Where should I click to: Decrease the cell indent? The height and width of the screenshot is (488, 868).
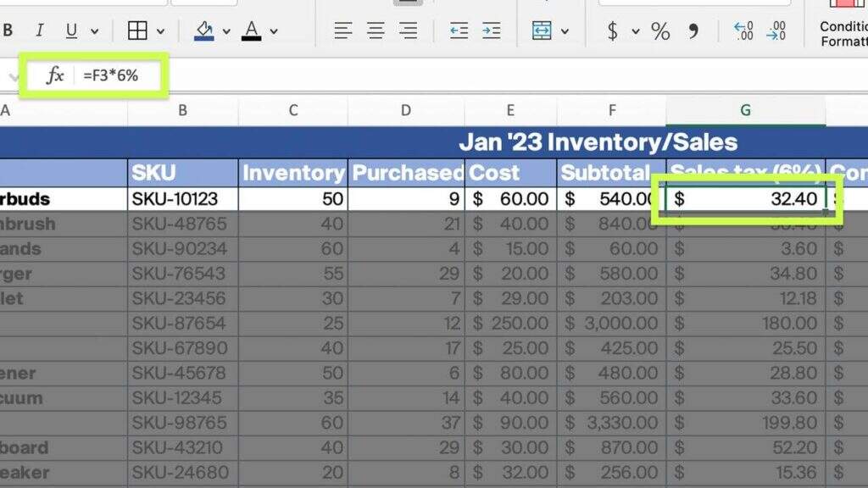459,31
